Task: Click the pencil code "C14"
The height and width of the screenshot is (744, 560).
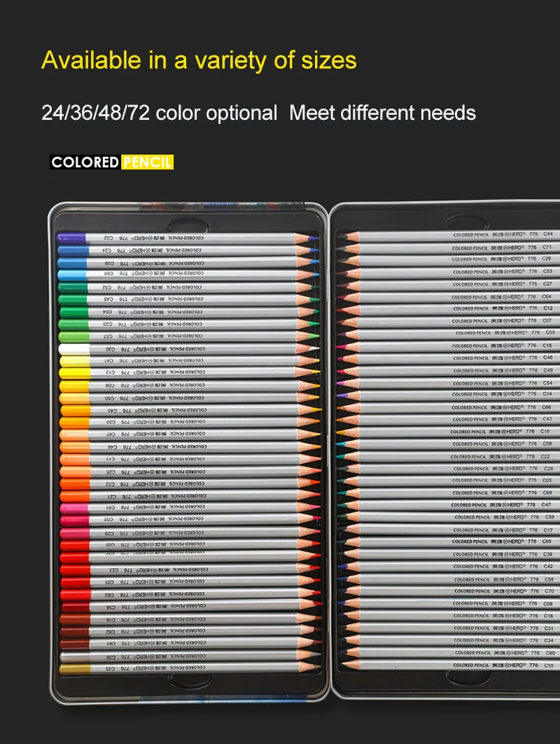Action: coord(547,394)
